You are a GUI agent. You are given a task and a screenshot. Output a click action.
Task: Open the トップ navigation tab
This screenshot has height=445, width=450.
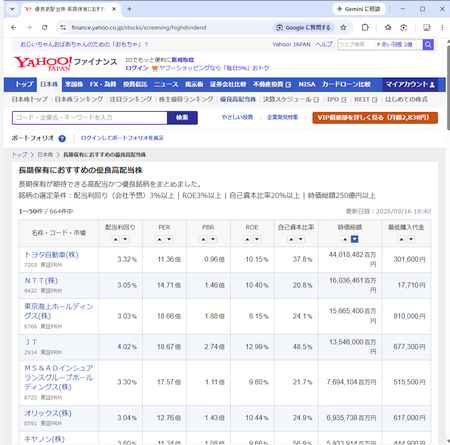point(24,85)
